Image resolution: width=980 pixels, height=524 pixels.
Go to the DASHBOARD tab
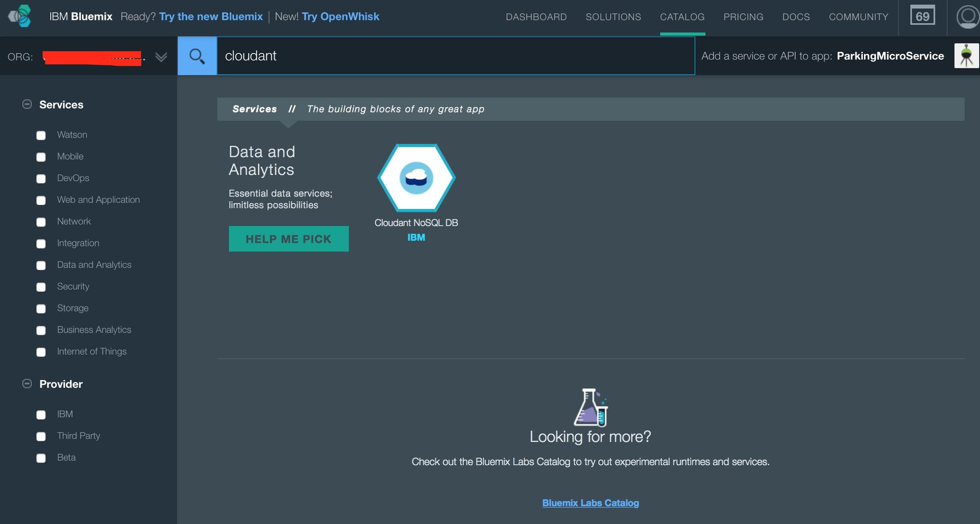point(536,17)
